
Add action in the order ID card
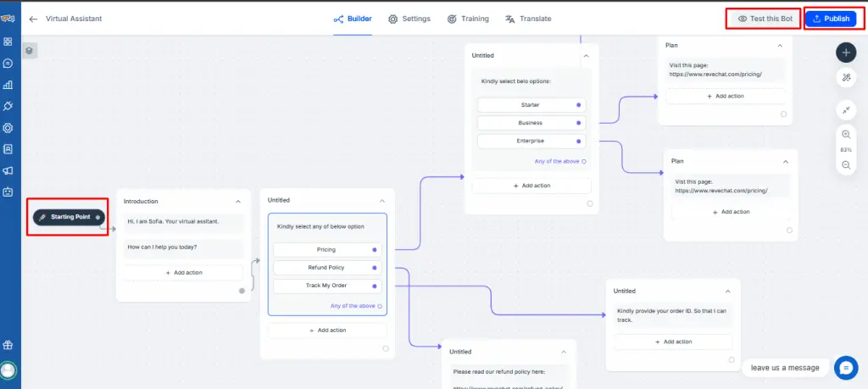click(x=673, y=342)
